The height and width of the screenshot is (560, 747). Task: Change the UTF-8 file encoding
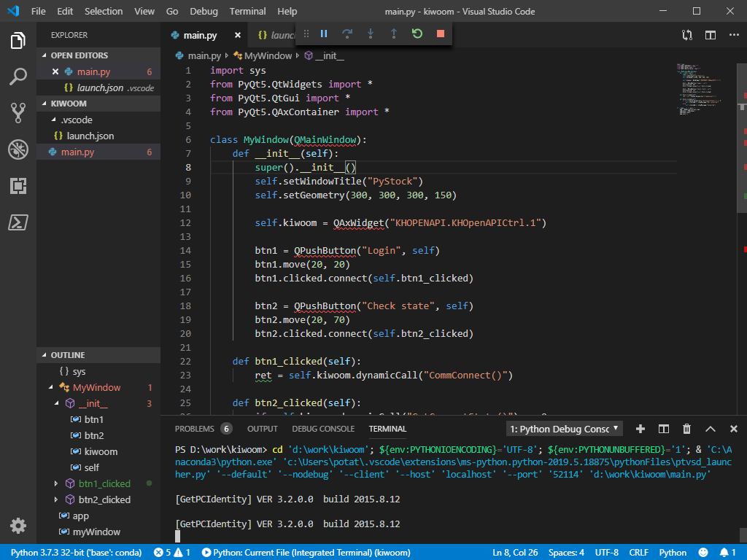click(606, 553)
